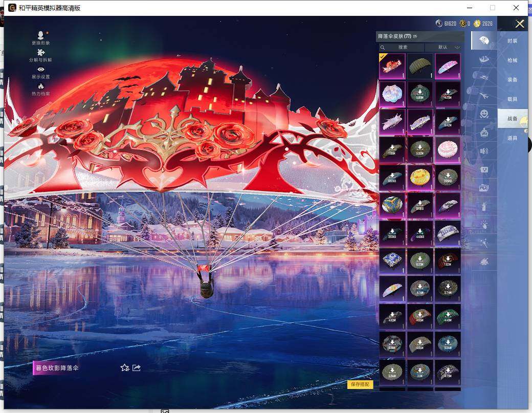Screen dimensions: 532x413
Task: Select the parachute subcategory icon
Action: 483,40
